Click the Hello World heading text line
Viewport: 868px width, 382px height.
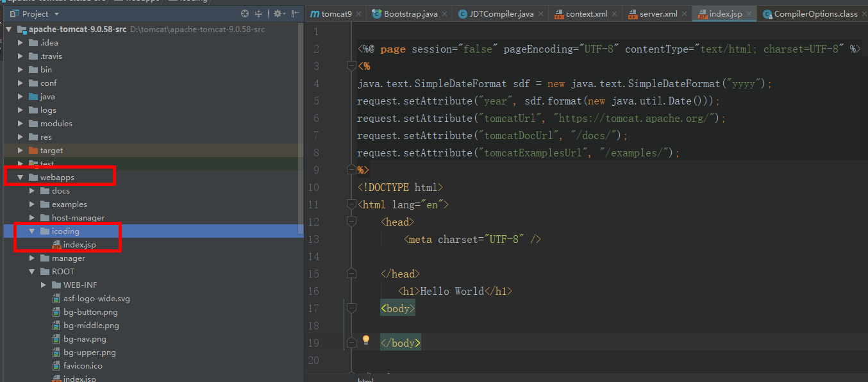point(455,291)
